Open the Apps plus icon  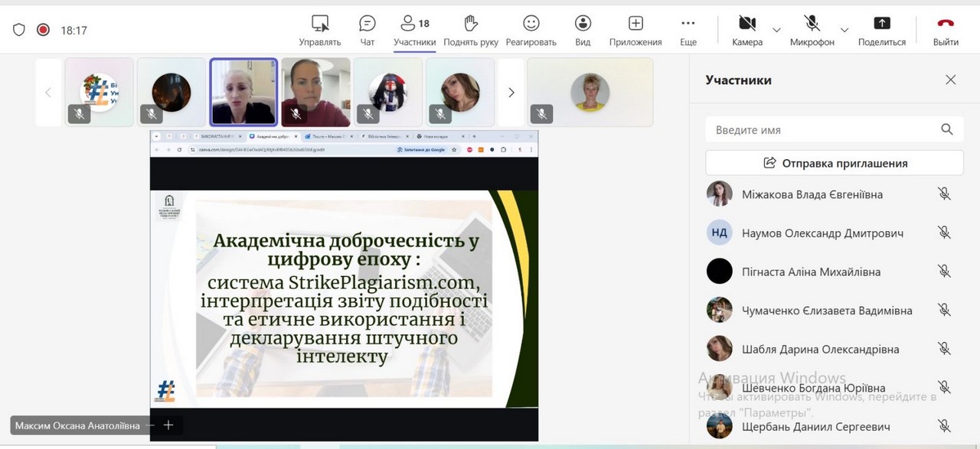click(635, 24)
